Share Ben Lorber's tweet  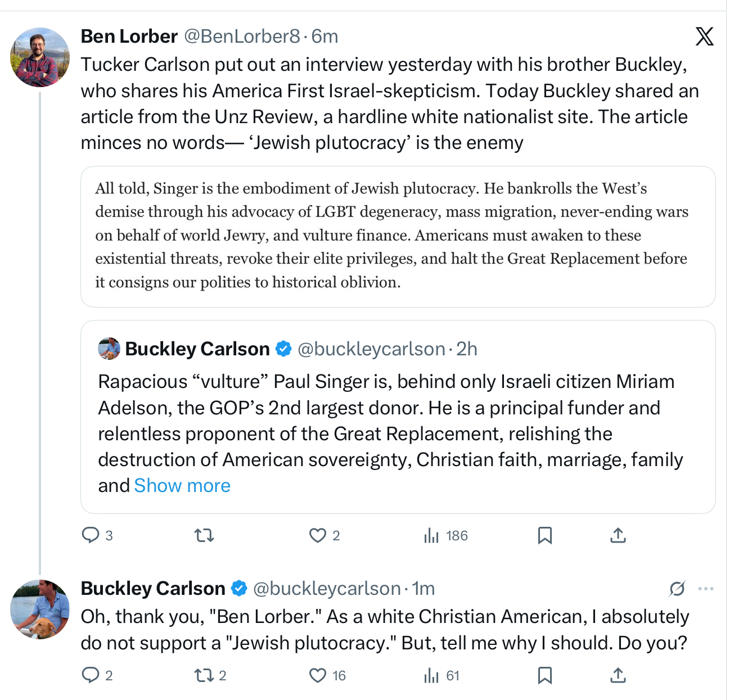pos(618,535)
